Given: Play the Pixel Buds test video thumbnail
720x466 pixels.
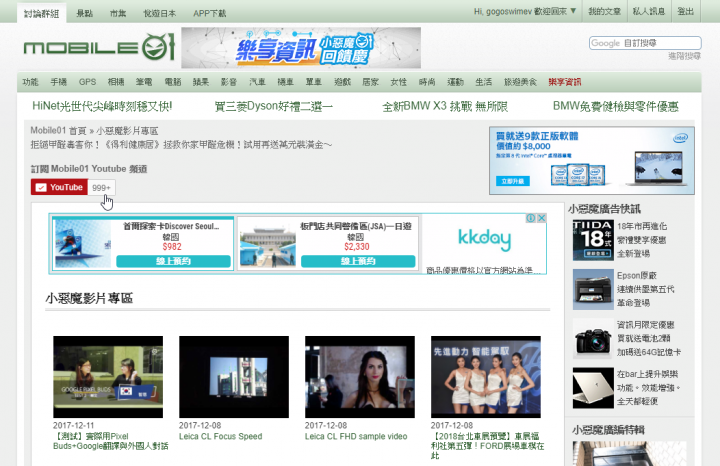Looking at the screenshot, I should 108,377.
